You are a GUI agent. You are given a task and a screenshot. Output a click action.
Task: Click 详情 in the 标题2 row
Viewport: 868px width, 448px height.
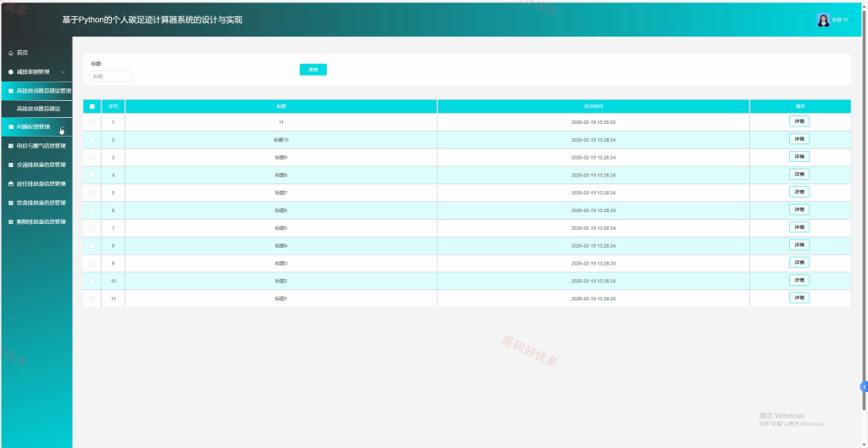pos(799,280)
